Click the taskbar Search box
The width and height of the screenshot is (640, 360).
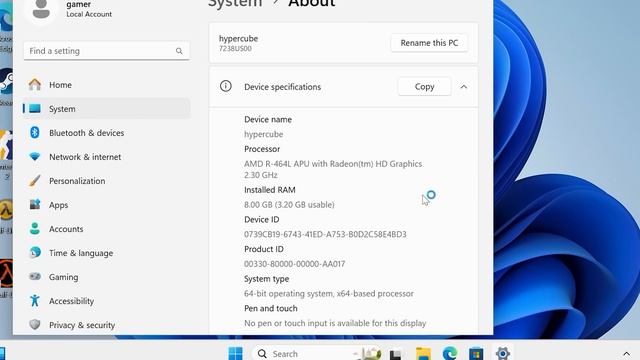318,353
